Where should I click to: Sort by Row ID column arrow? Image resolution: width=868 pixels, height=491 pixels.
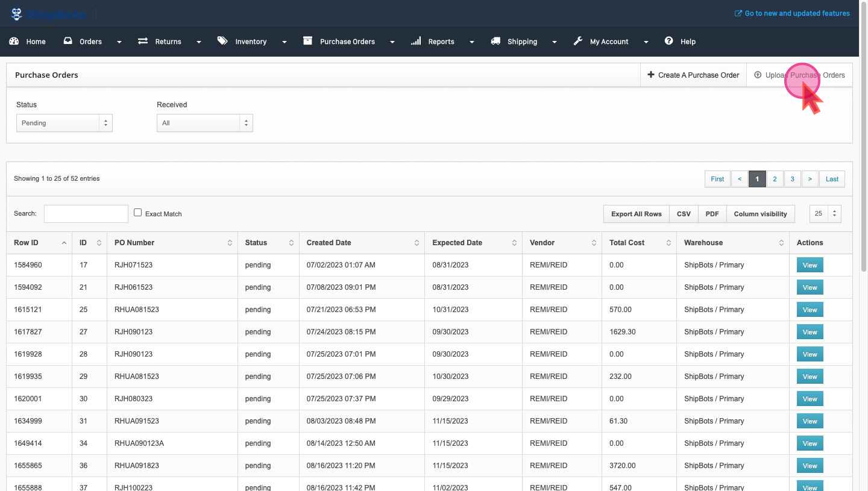pos(64,243)
